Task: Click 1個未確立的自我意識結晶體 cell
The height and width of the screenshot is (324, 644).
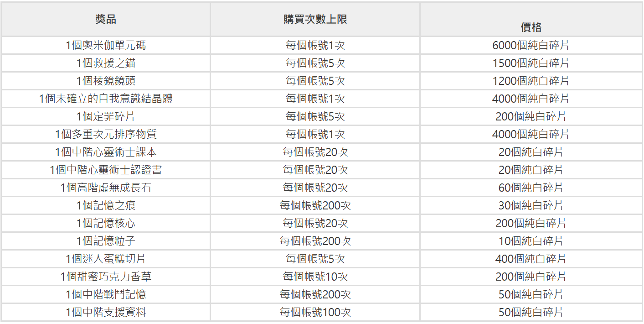Action: click(106, 99)
